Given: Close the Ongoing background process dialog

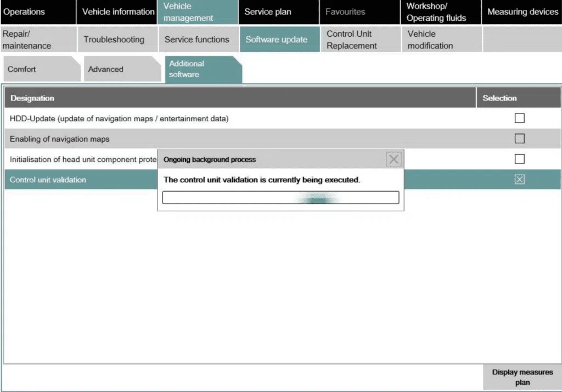Looking at the screenshot, I should click(x=394, y=159).
